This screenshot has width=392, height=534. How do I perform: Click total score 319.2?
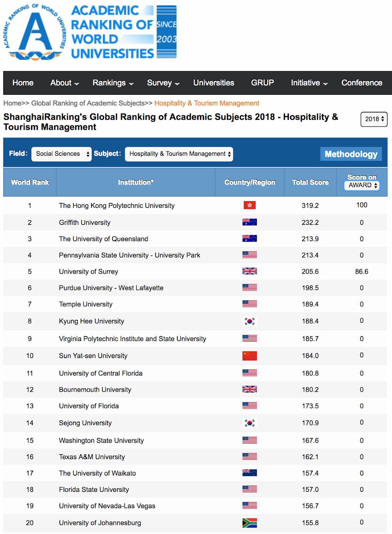pos(310,206)
